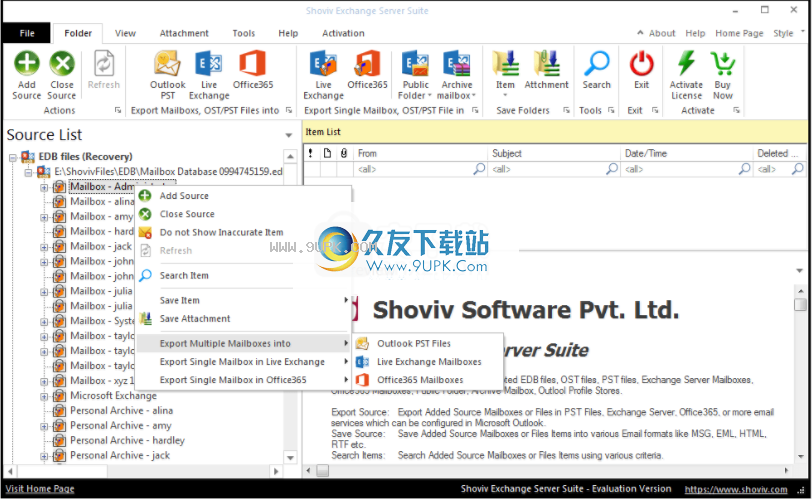Screen dimensions: 812x499
Task: Click the Refresh ribbon icon
Action: click(104, 64)
